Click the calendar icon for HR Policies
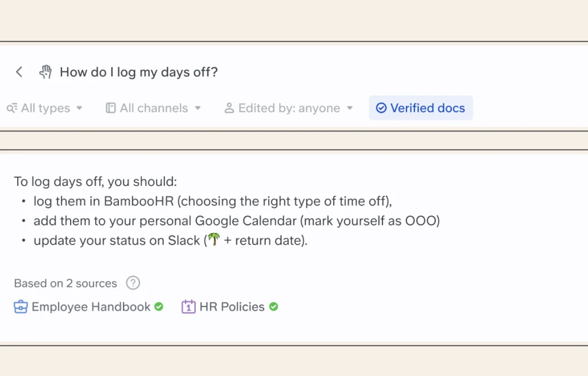 tap(188, 307)
